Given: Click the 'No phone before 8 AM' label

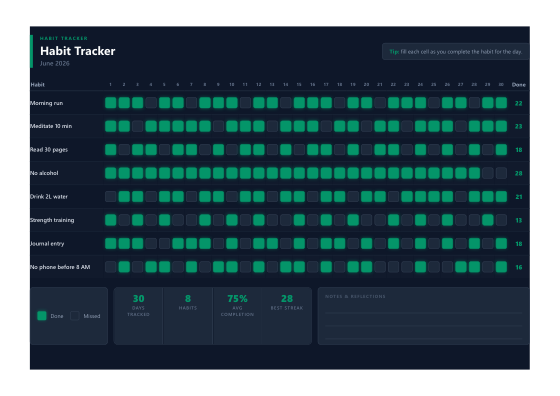Looking at the screenshot, I should click(60, 267).
